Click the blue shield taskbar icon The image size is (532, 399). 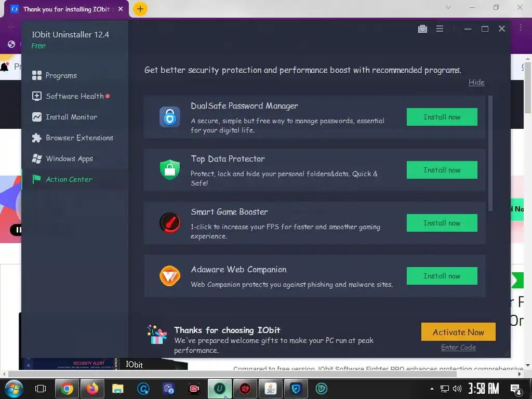tap(296, 389)
